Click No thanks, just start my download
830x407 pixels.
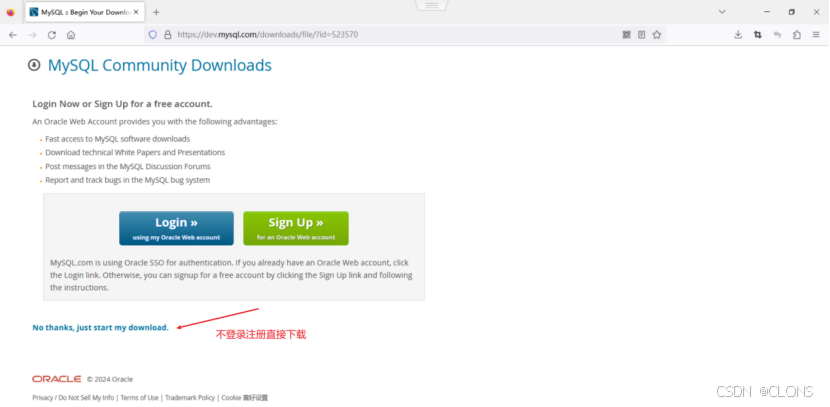pos(101,328)
